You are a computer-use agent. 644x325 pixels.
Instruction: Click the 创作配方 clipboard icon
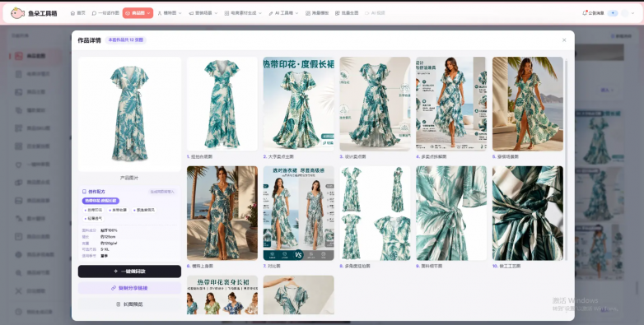point(84,192)
